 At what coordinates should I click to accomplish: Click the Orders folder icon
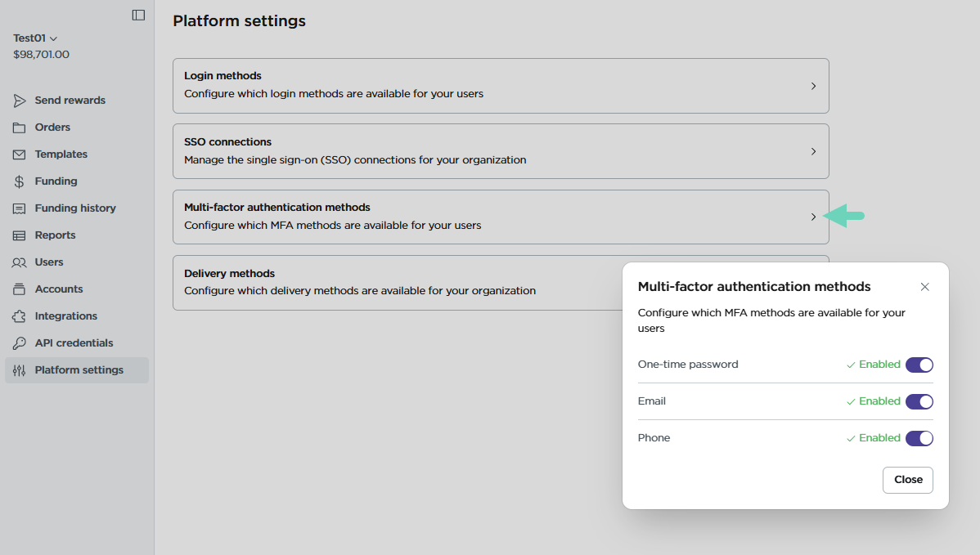point(20,128)
